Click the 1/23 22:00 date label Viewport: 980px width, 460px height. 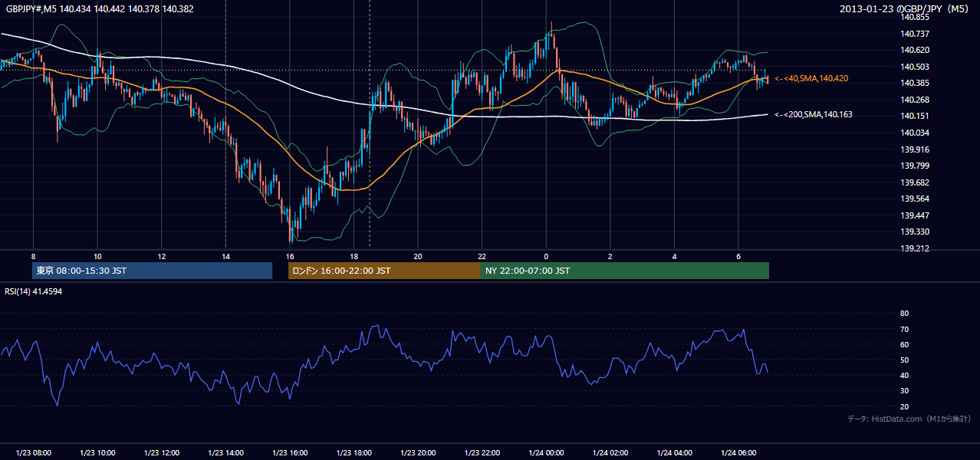(482, 453)
